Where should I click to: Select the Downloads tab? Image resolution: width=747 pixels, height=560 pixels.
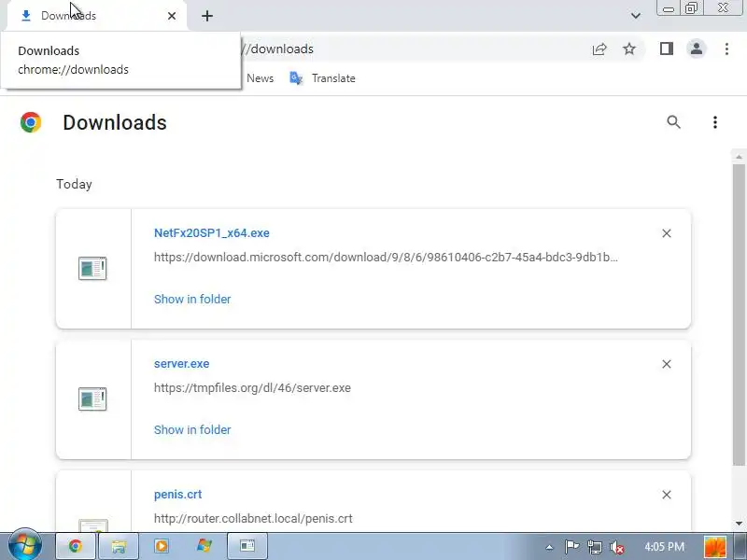[96, 16]
